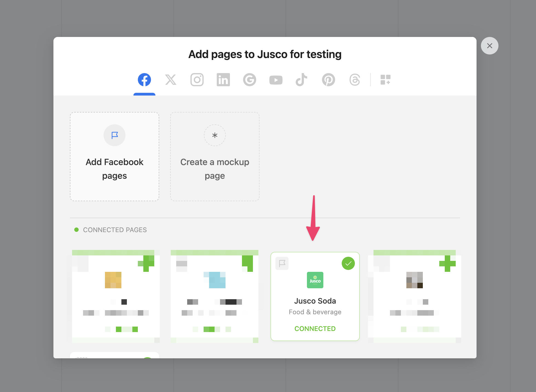Click the CONNECTED label on Jusco Soda
Screen dimensions: 536x392
[x=315, y=328]
